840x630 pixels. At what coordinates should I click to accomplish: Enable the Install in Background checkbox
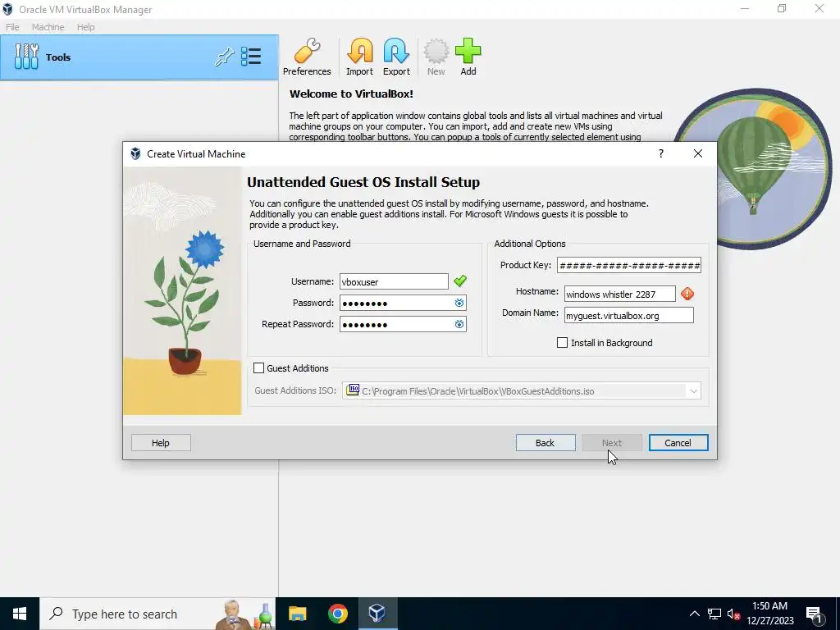pyautogui.click(x=562, y=343)
